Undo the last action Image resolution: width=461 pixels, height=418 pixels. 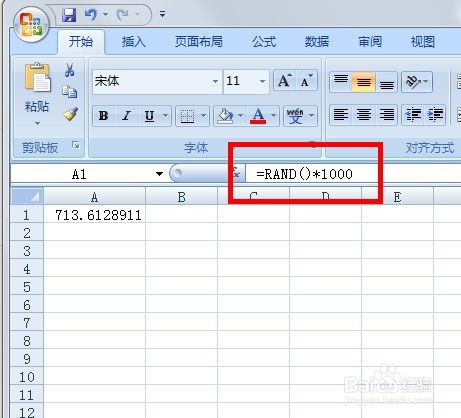coord(90,15)
